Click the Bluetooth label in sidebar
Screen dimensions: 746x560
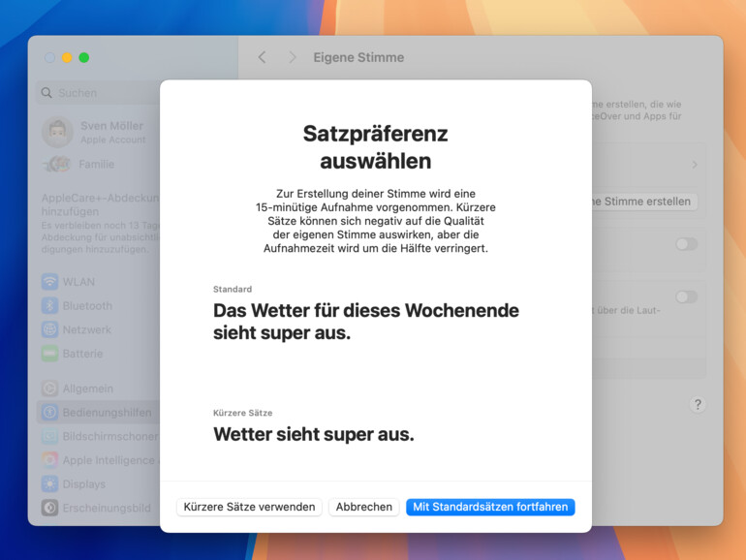[x=87, y=305]
